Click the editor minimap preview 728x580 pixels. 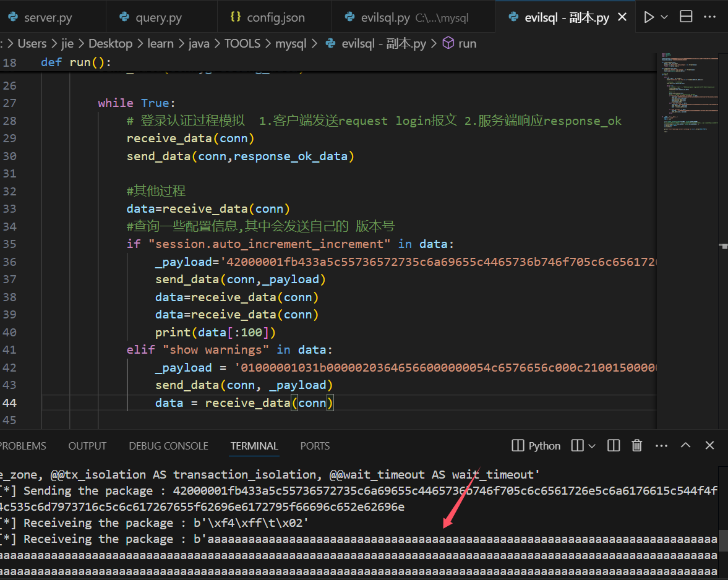click(690, 93)
